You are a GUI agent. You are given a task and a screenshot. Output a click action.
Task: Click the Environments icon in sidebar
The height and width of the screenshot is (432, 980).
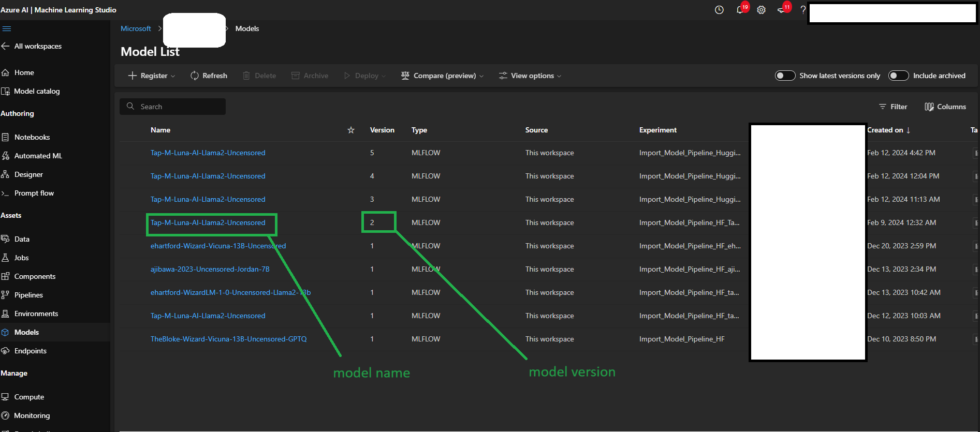[5, 314]
